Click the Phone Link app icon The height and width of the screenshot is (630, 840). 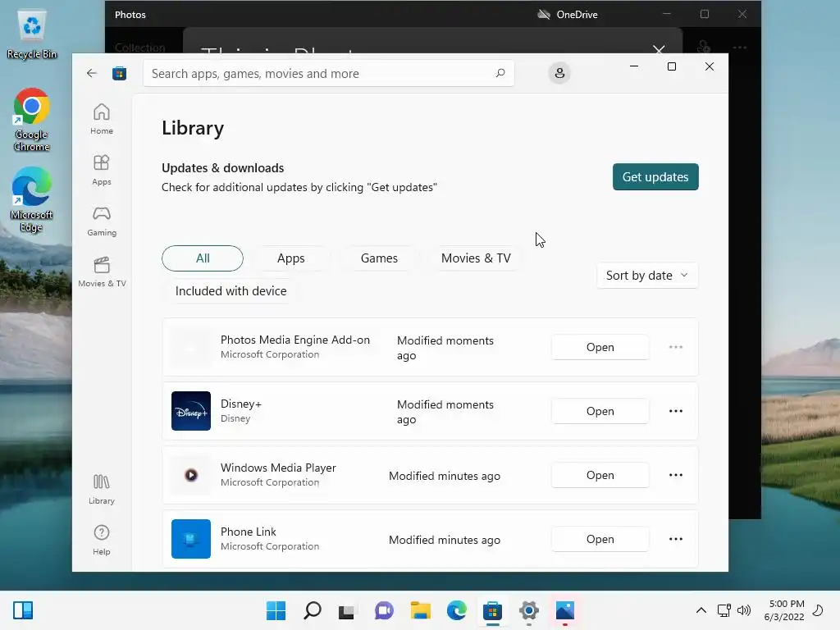tap(190, 539)
